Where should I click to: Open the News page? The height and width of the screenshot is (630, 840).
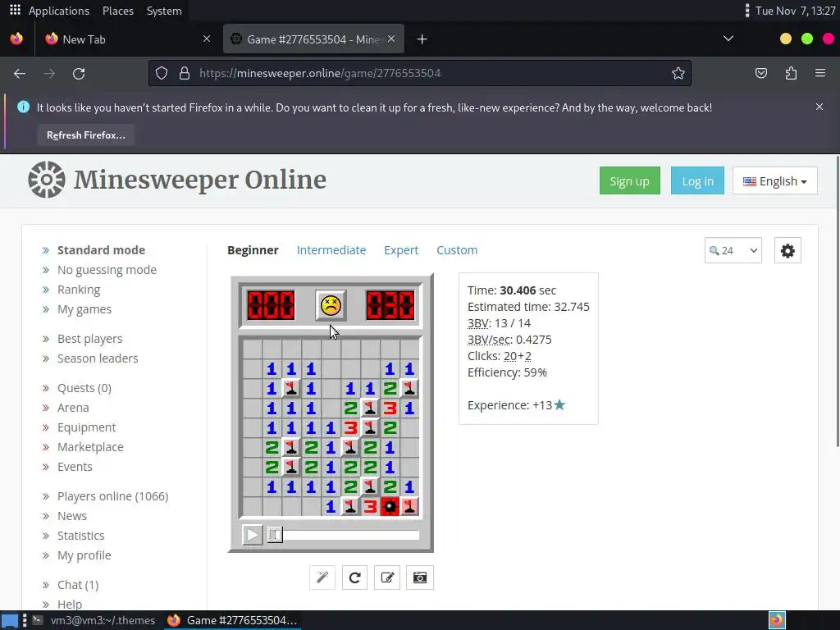point(72,516)
